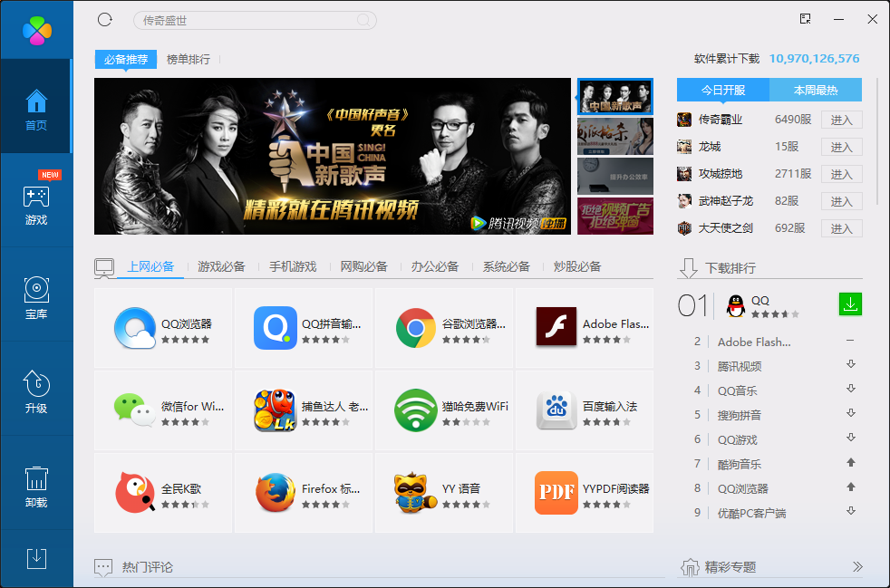
Task: Click the 微信 WeChat app icon
Action: coord(134,410)
